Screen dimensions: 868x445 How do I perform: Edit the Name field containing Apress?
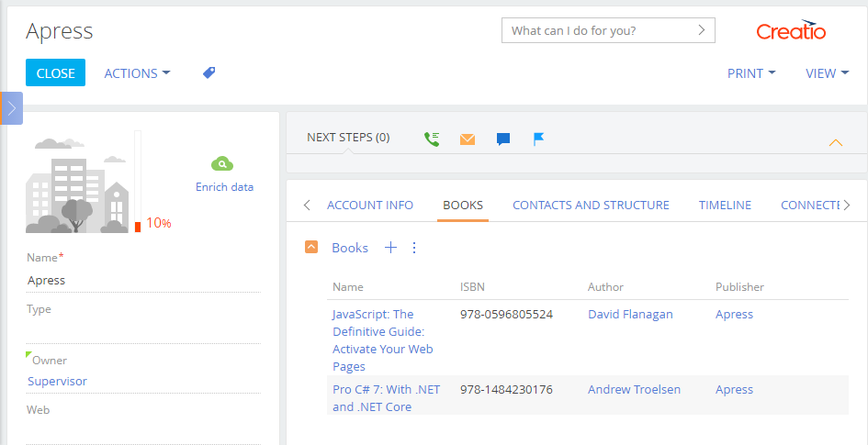coord(143,280)
